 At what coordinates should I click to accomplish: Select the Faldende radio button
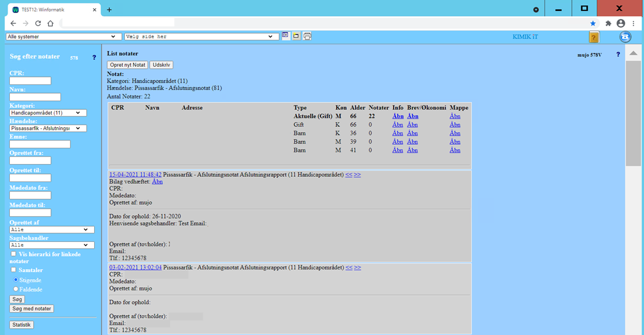point(16,289)
